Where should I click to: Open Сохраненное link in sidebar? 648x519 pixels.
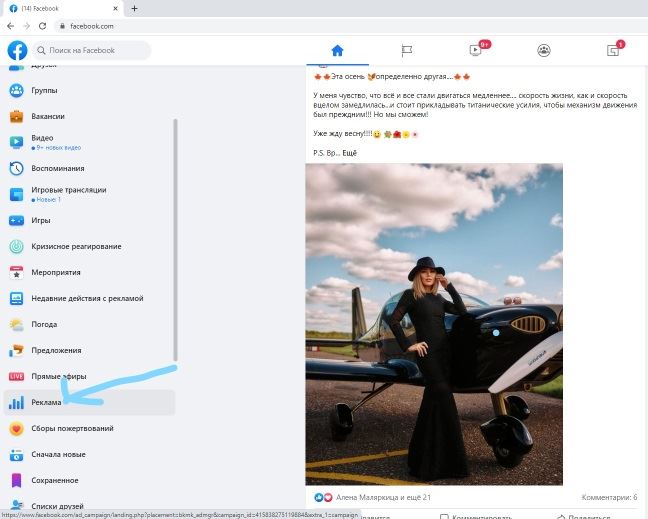tap(55, 481)
